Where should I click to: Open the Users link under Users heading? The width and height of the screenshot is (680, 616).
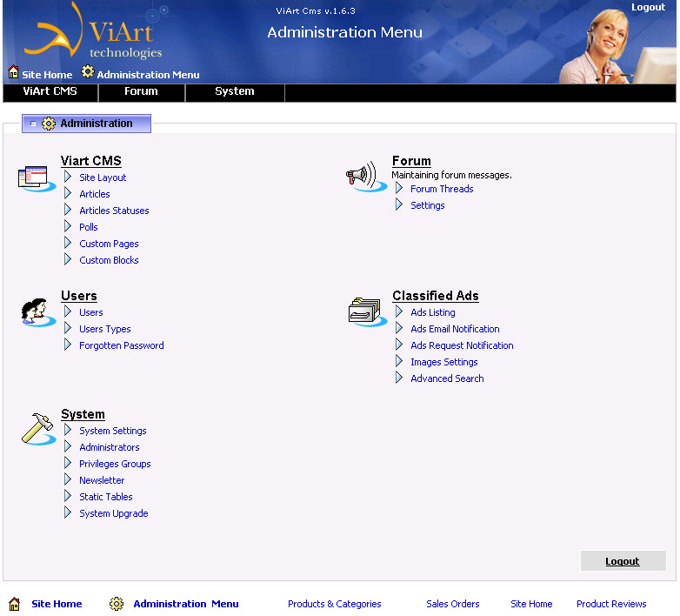click(91, 312)
